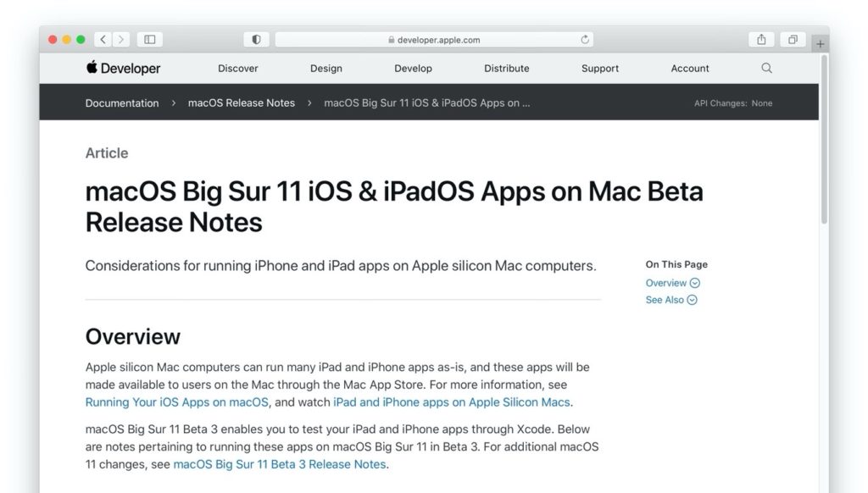Open Running Your iOS Apps on macOS link
Image resolution: width=868 pixels, height=493 pixels.
point(177,402)
